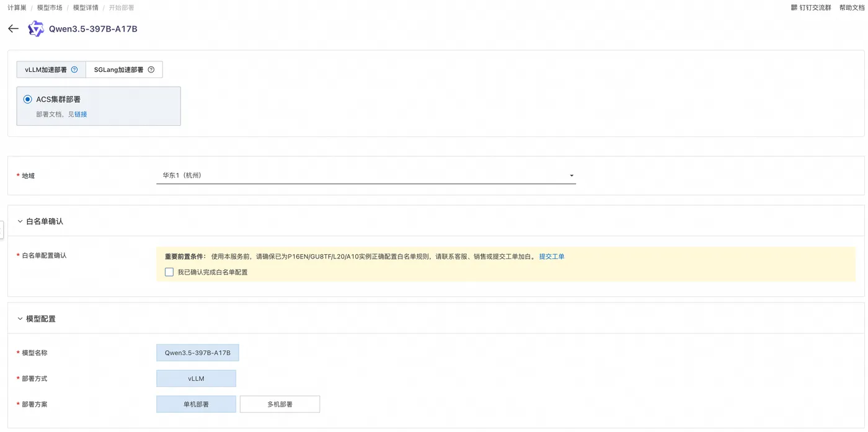Collapse the 白名单确认 section
This screenshot has width=868, height=432.
point(20,221)
